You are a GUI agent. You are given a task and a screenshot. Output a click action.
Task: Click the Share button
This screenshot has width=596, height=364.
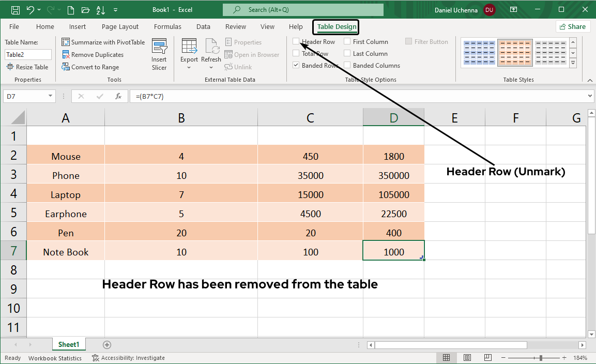(x=573, y=26)
